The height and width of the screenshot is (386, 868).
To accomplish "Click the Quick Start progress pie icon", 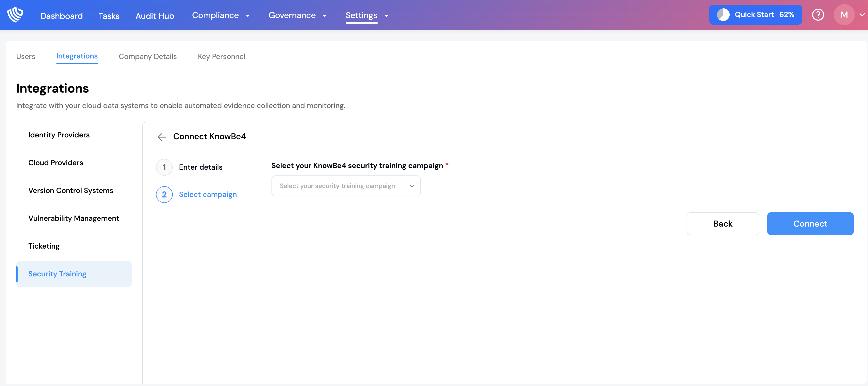I will 723,15.
